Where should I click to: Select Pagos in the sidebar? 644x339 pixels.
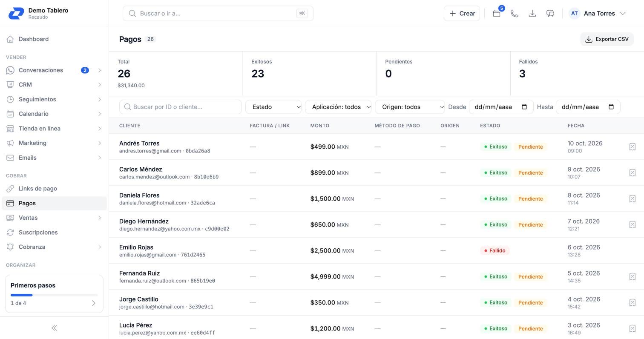[x=54, y=203]
